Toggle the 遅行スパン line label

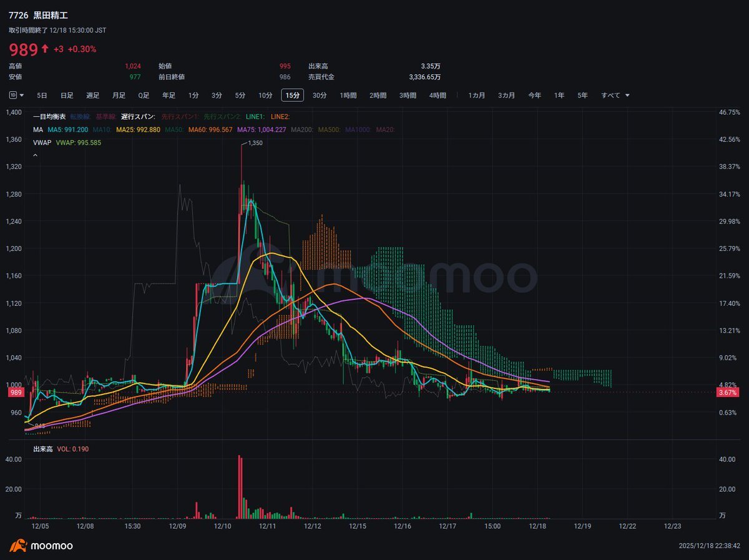click(x=139, y=117)
